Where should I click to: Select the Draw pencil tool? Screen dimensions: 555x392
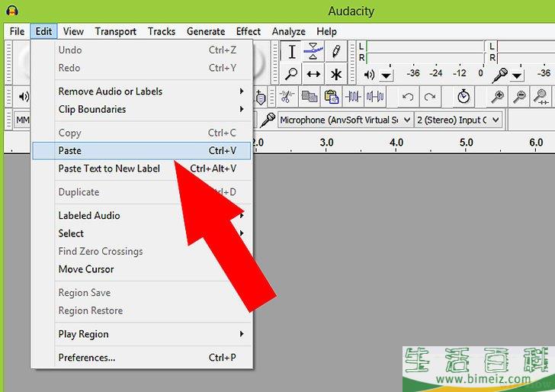(336, 52)
